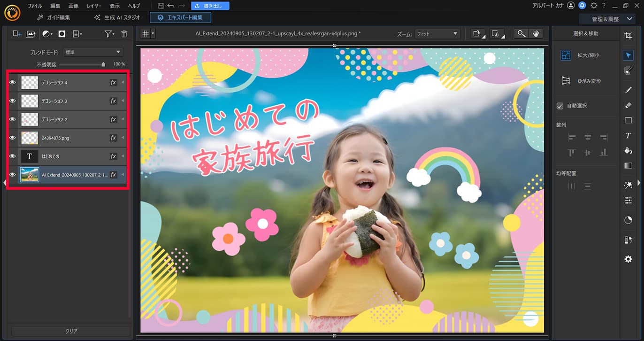
Task: Disable the 自動選択 checkbox
Action: point(560,106)
